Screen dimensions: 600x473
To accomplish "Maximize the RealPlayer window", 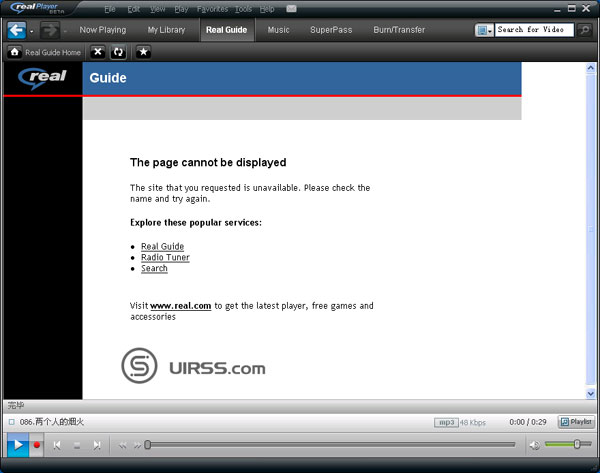I will (x=572, y=8).
